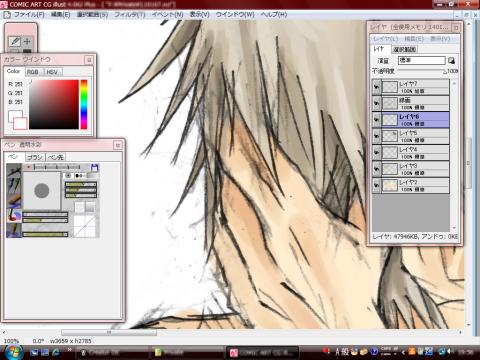Select the cross-shaped move tool in the toolbox
480x360 pixels.
[x=27, y=41]
